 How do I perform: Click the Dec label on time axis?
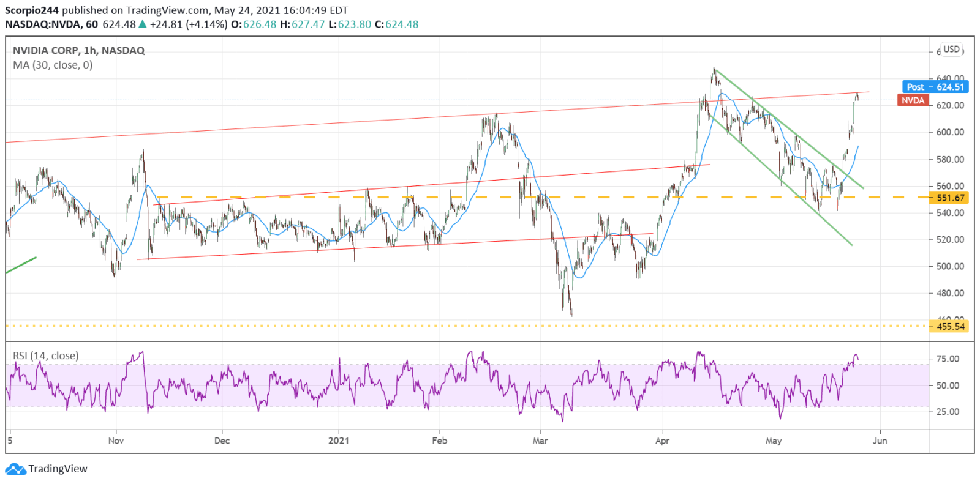coord(222,441)
